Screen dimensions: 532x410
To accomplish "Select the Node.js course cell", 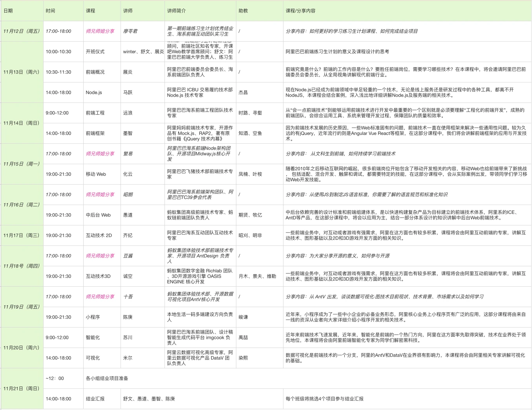I will click(x=94, y=93).
